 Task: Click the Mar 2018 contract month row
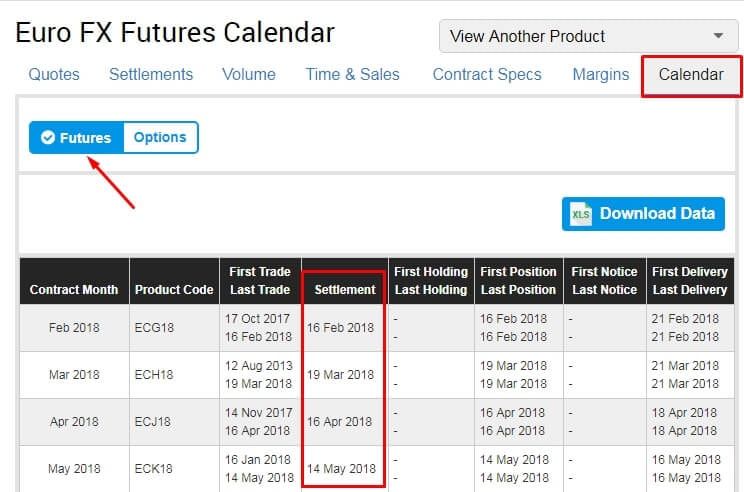point(74,375)
